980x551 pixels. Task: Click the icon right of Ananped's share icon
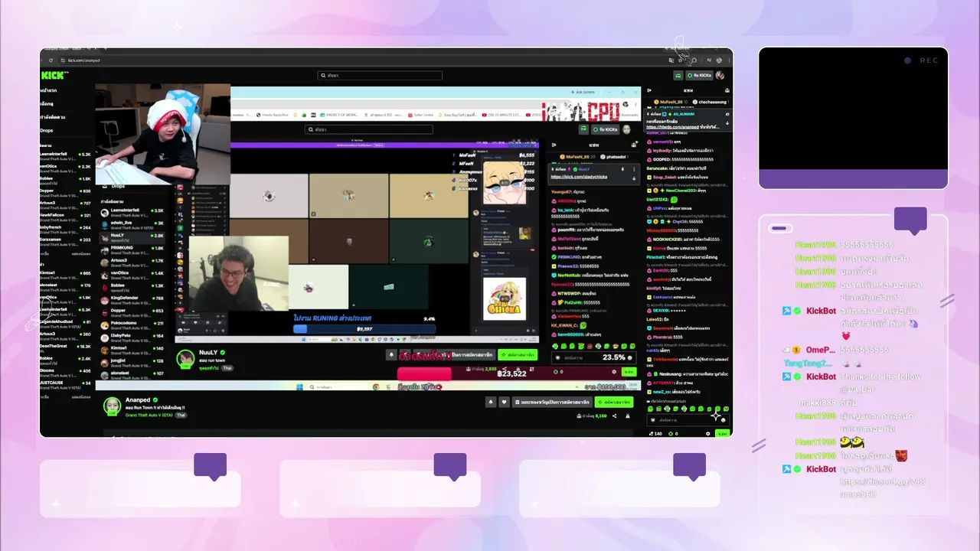tap(628, 416)
